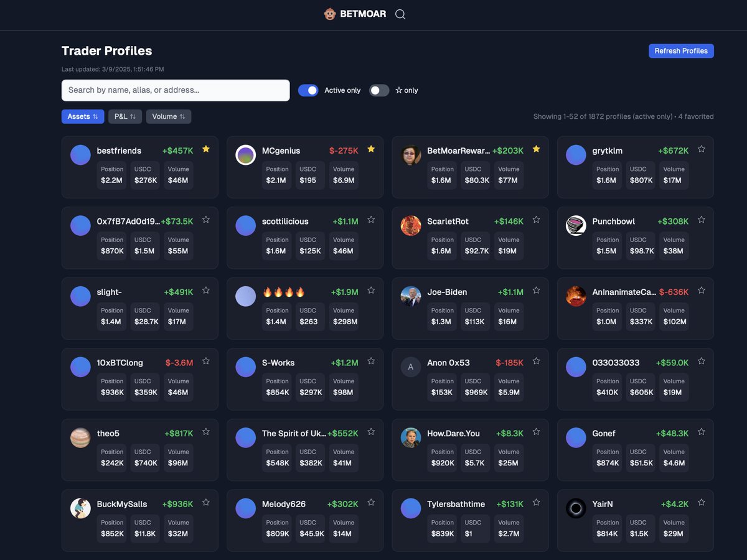This screenshot has height=560, width=747.
Task: Unfavorite bestfriends by clicking its filled star
Action: [206, 149]
